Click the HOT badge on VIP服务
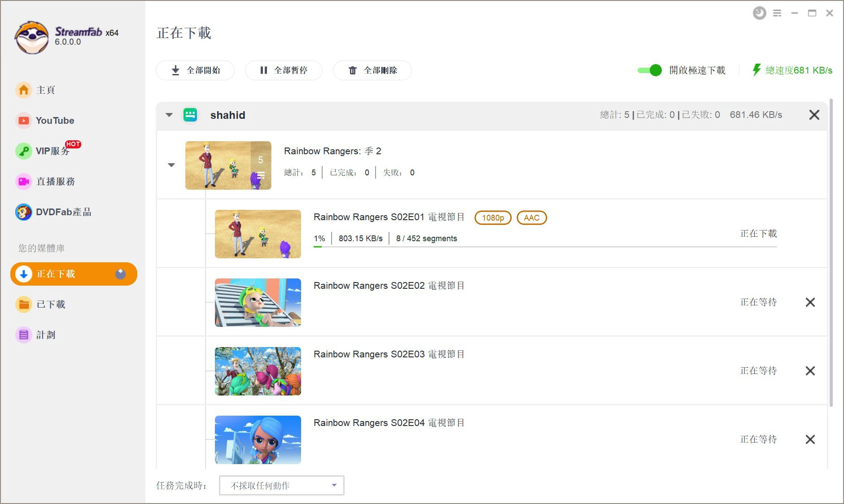This screenshot has height=504, width=844. [x=73, y=144]
